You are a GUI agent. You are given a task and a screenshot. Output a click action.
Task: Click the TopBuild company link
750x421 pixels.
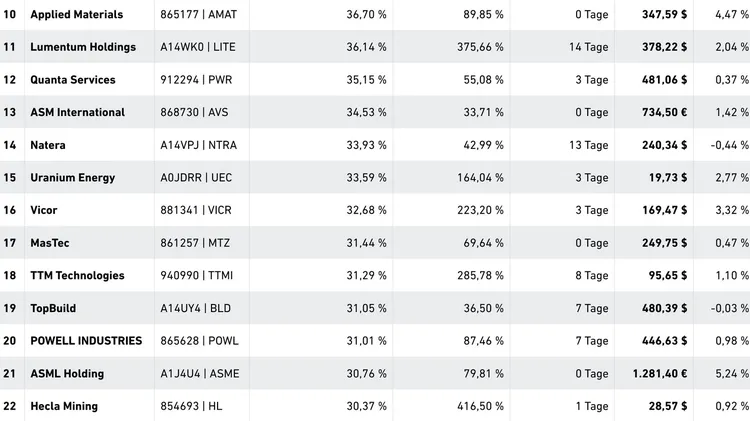coord(53,308)
